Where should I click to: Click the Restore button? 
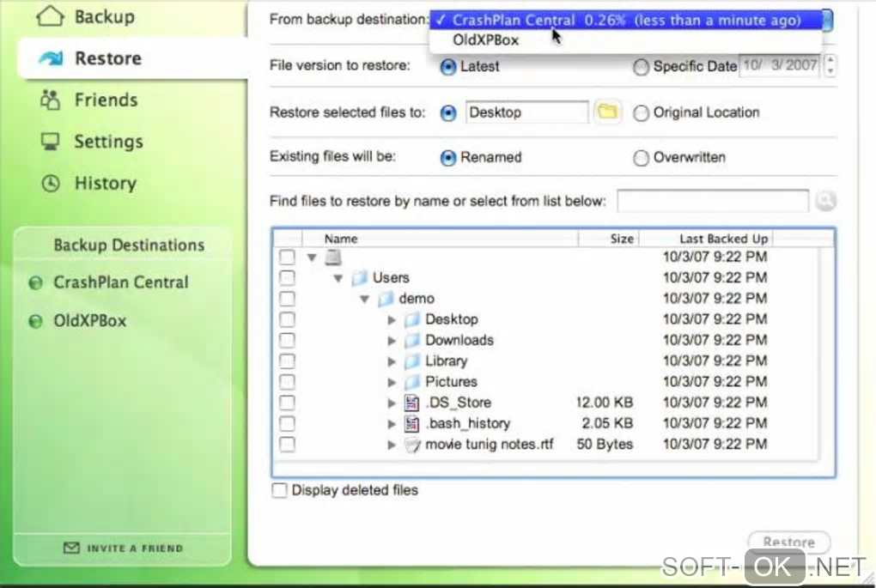789,542
